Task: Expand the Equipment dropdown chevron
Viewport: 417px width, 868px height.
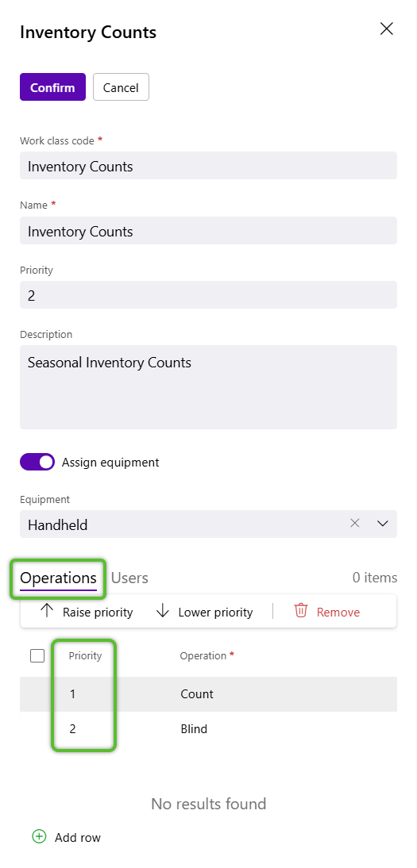Action: pyautogui.click(x=383, y=524)
